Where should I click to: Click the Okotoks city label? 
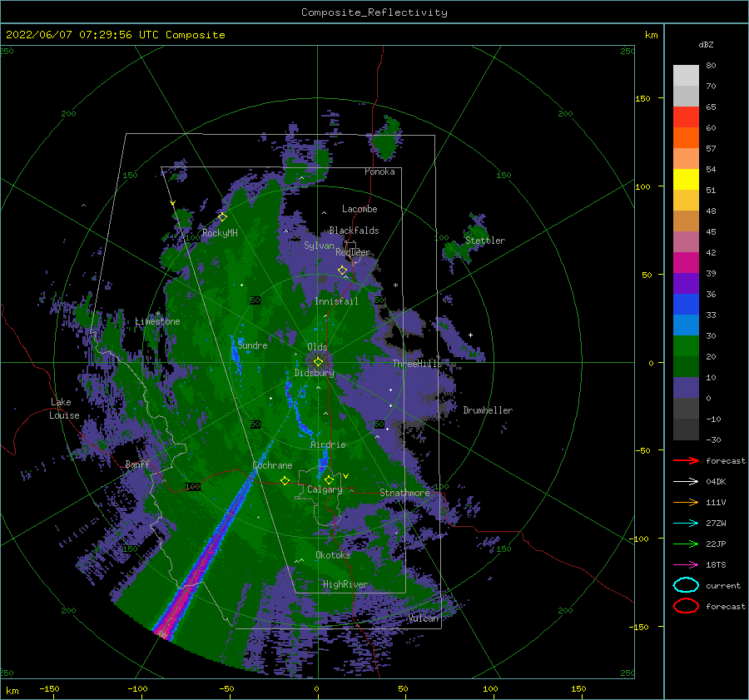(333, 555)
